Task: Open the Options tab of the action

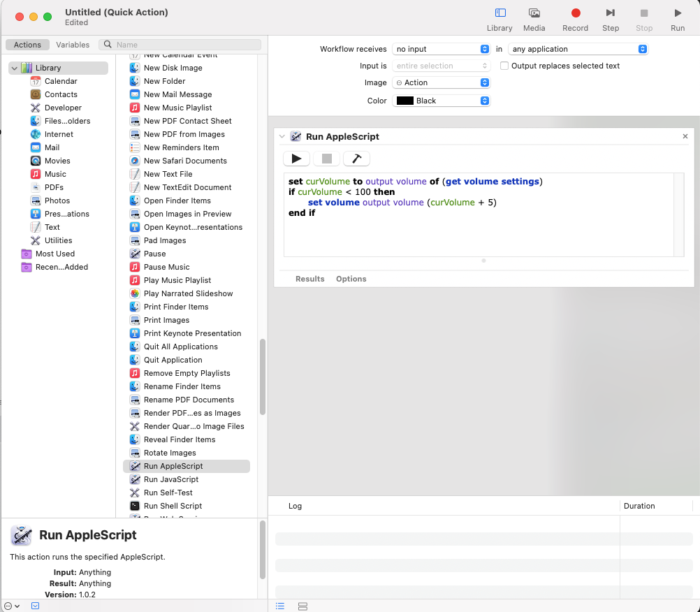Action: [x=351, y=279]
